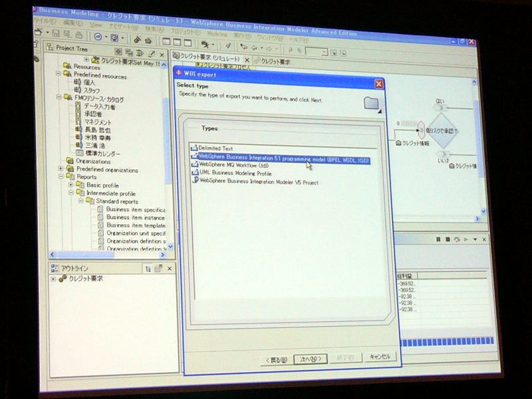Open the View menu

96,25
